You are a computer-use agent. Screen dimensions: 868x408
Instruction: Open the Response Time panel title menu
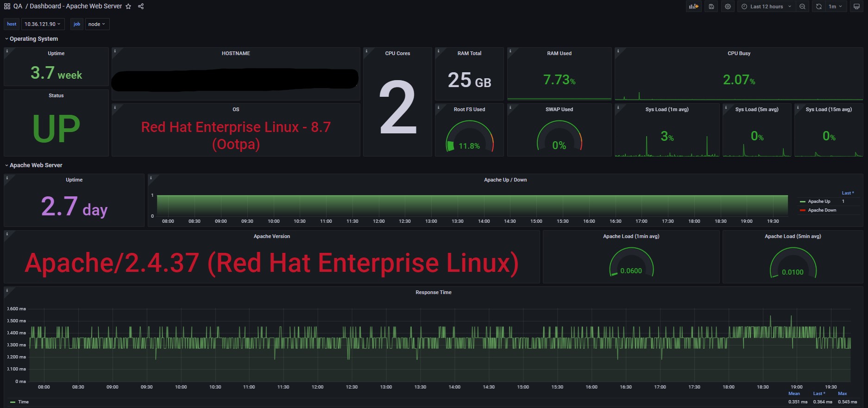[x=434, y=292]
